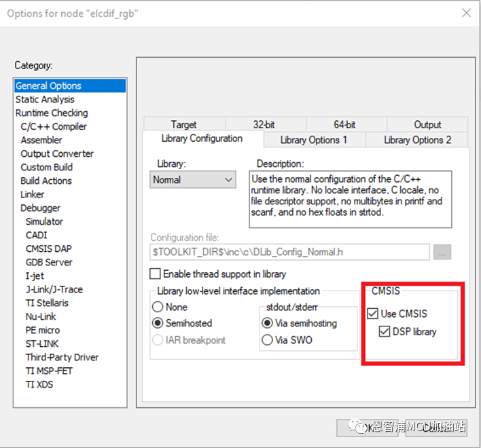Select Semihosted interface implementation
Image resolution: width=481 pixels, height=448 pixels.
pyautogui.click(x=158, y=323)
